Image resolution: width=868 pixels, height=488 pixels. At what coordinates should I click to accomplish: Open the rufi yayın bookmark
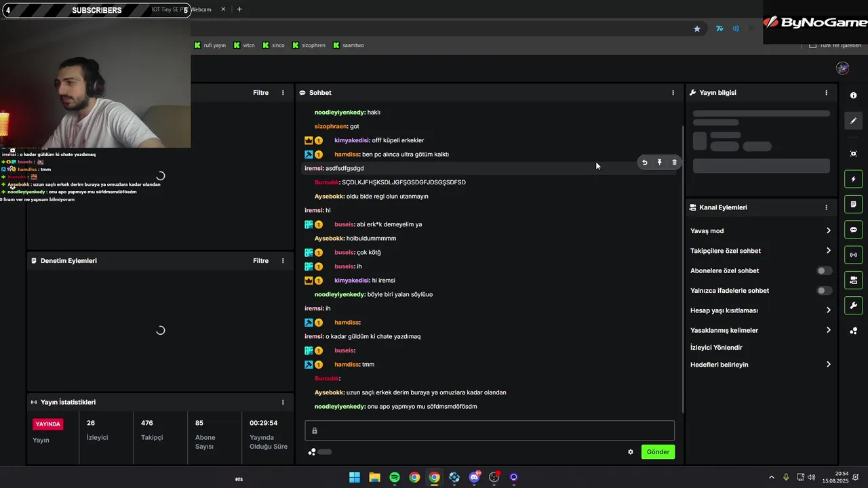210,45
